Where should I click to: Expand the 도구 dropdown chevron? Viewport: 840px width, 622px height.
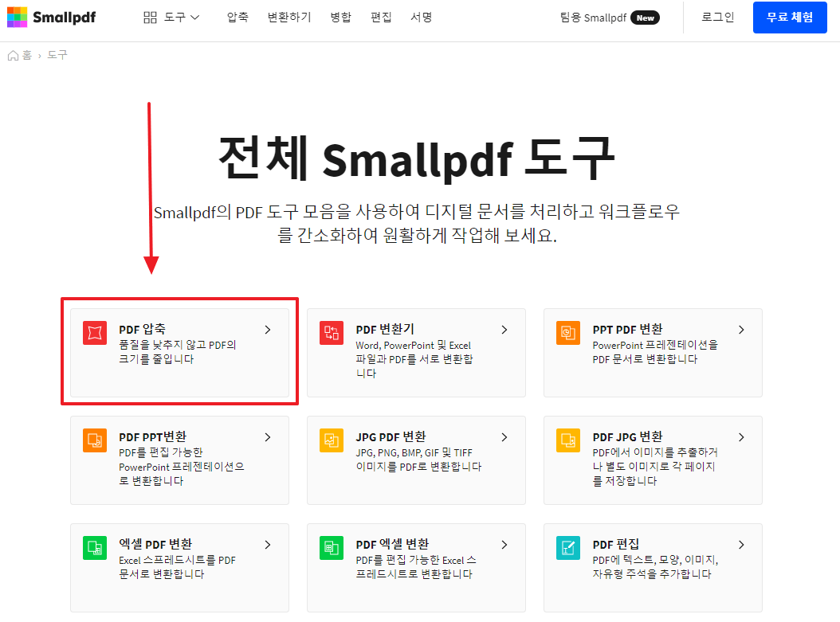[195, 18]
